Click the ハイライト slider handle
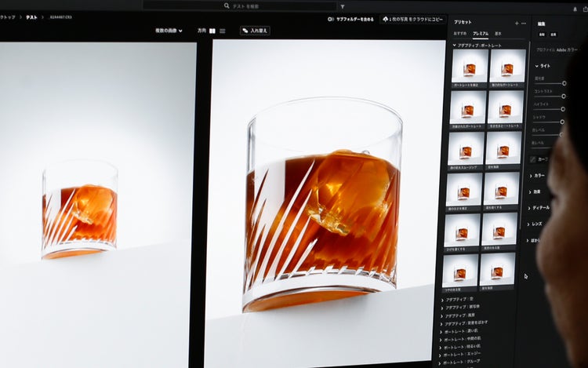 (563, 109)
